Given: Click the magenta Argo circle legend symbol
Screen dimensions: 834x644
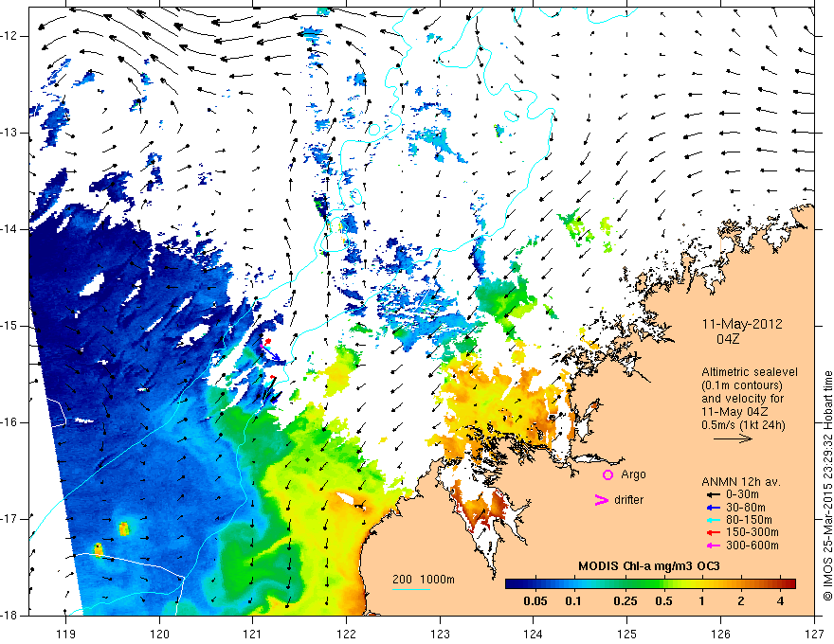Looking at the screenshot, I should [607, 474].
